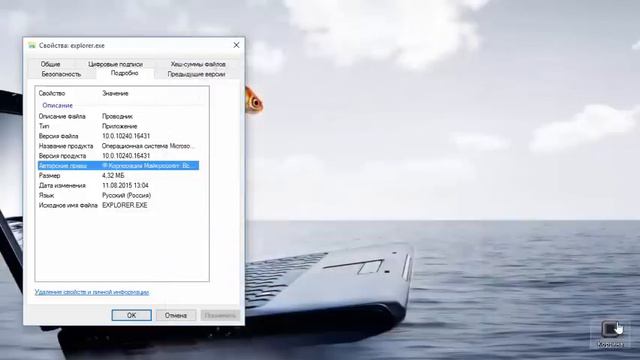Select the highlighted Авторские права row
Viewport: 640px width, 360px height.
click(x=118, y=165)
